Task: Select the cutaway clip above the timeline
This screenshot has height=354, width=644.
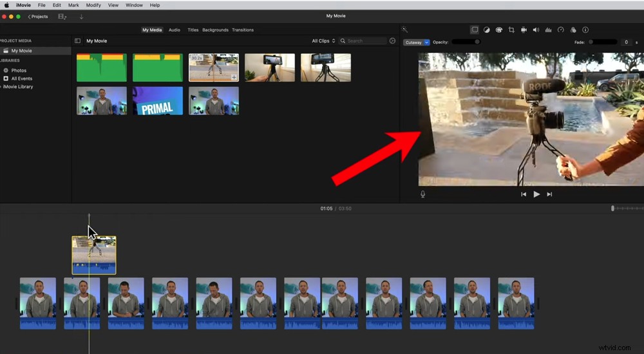Action: (x=94, y=255)
